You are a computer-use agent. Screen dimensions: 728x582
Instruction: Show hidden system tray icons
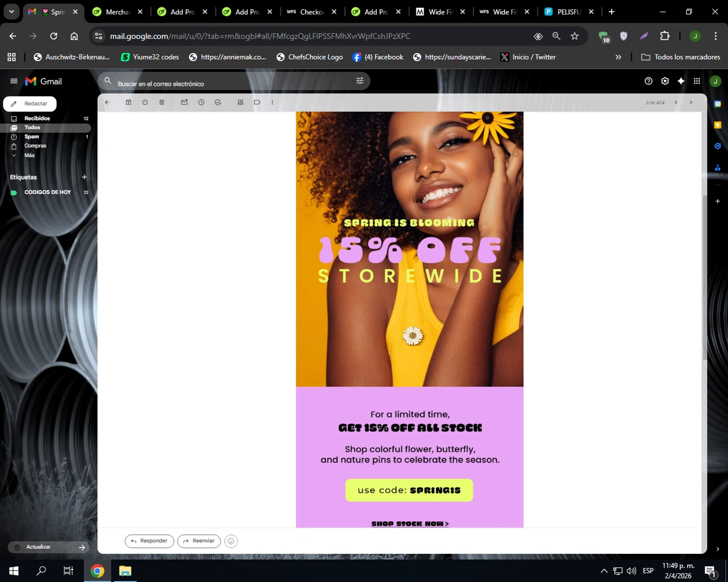[x=604, y=571]
